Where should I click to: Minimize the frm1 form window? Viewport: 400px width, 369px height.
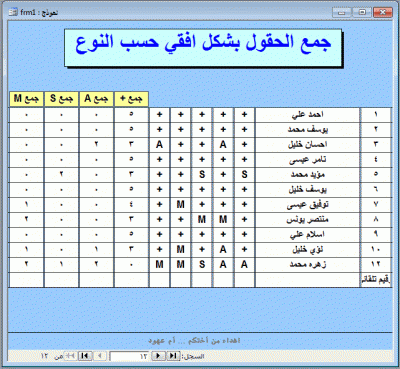(342, 12)
